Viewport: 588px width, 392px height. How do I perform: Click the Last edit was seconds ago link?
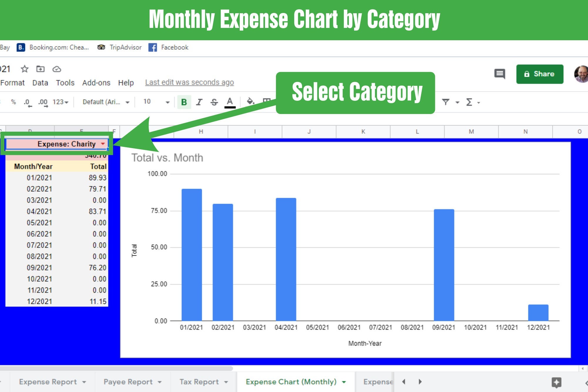point(189,83)
